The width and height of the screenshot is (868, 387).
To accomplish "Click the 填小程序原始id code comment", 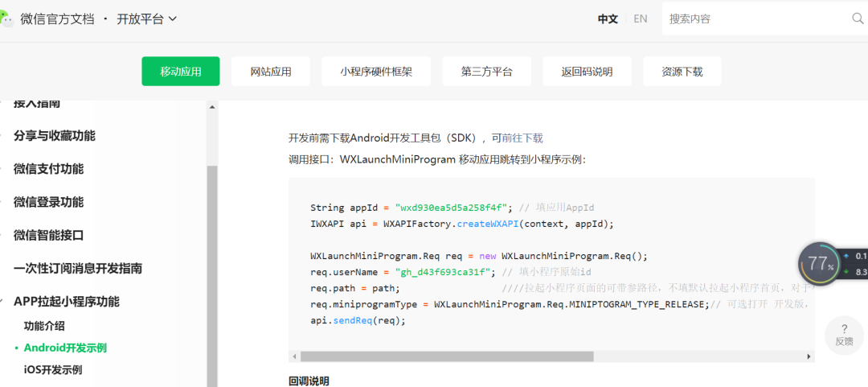I will tap(547, 272).
